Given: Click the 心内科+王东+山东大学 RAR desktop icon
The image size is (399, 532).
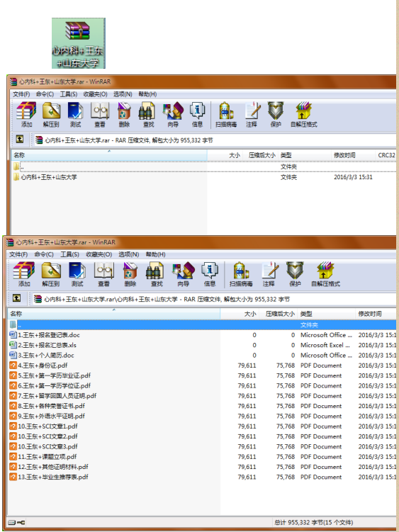Looking at the screenshot, I should click(79, 43).
